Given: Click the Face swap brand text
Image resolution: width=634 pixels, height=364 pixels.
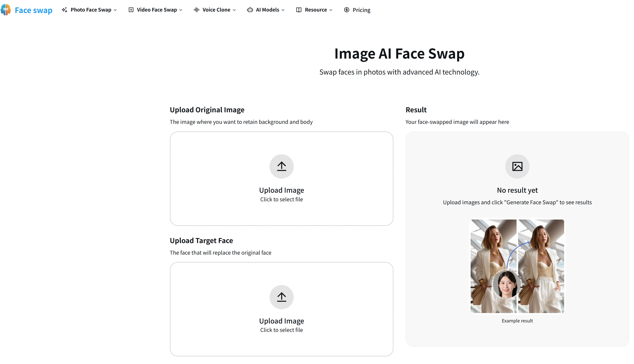Looking at the screenshot, I should [x=34, y=10].
